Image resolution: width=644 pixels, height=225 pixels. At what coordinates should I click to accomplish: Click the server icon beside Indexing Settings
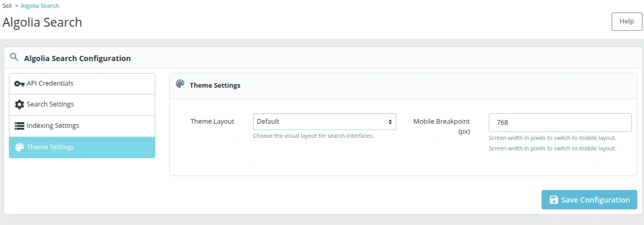coord(19,126)
